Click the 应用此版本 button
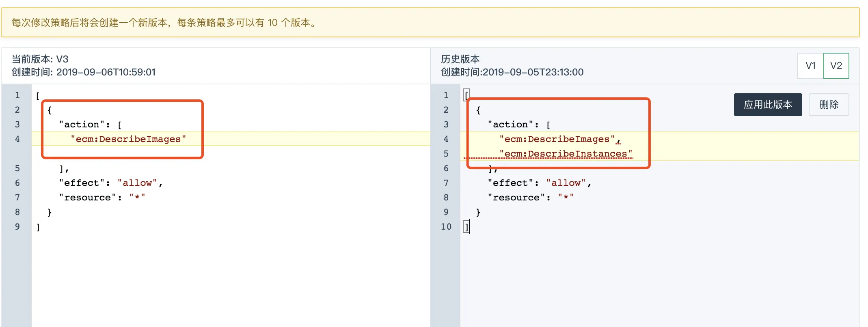 767,105
